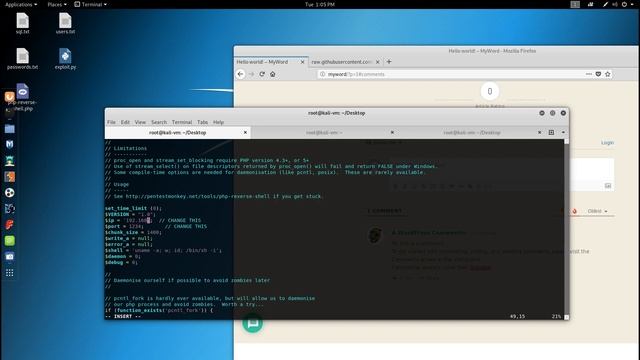Close the raw.githubusercontent.com tab
The height and width of the screenshot is (360, 640).
click(x=378, y=62)
